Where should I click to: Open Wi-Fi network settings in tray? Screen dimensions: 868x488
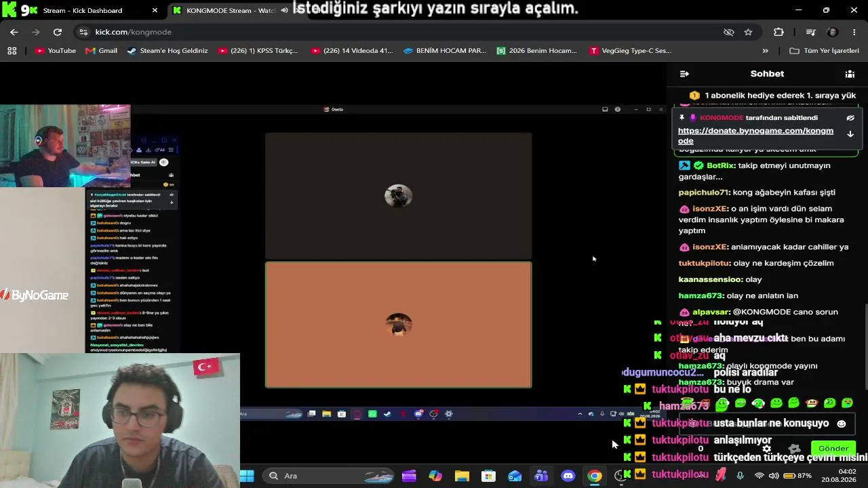[x=759, y=476]
